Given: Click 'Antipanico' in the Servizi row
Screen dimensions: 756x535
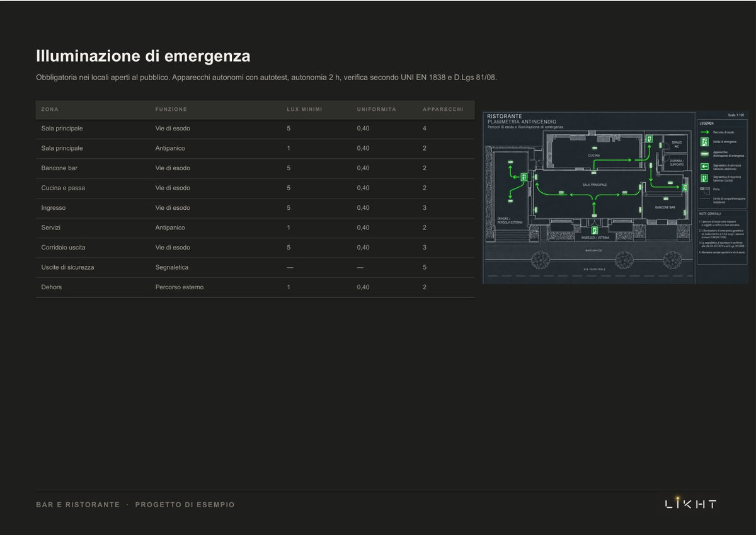Looking at the screenshot, I should pos(170,227).
